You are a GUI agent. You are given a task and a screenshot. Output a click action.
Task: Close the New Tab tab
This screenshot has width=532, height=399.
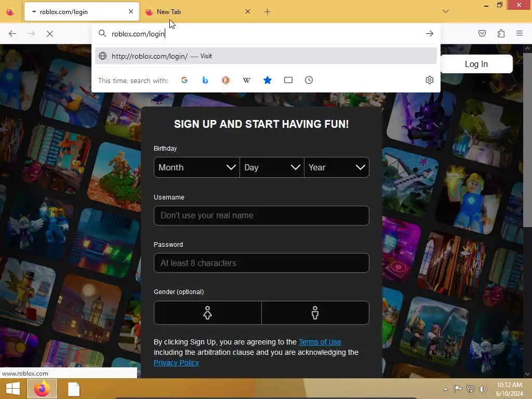point(248,11)
